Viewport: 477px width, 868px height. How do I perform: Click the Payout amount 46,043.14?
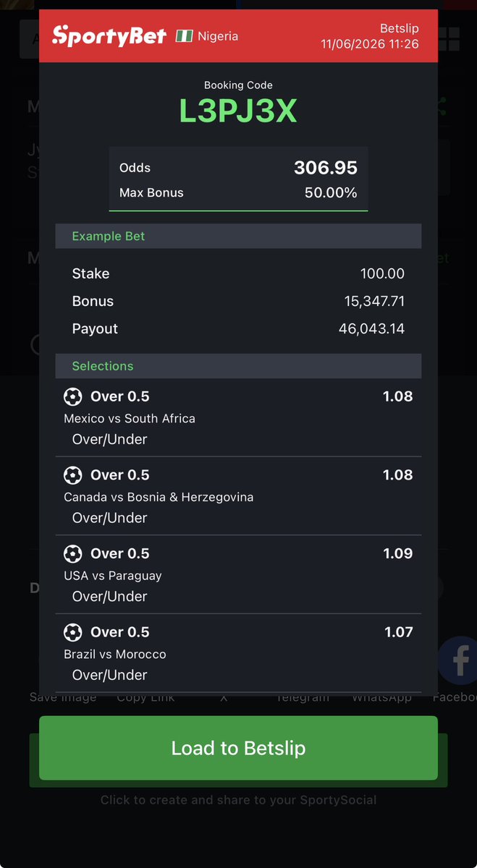click(371, 329)
